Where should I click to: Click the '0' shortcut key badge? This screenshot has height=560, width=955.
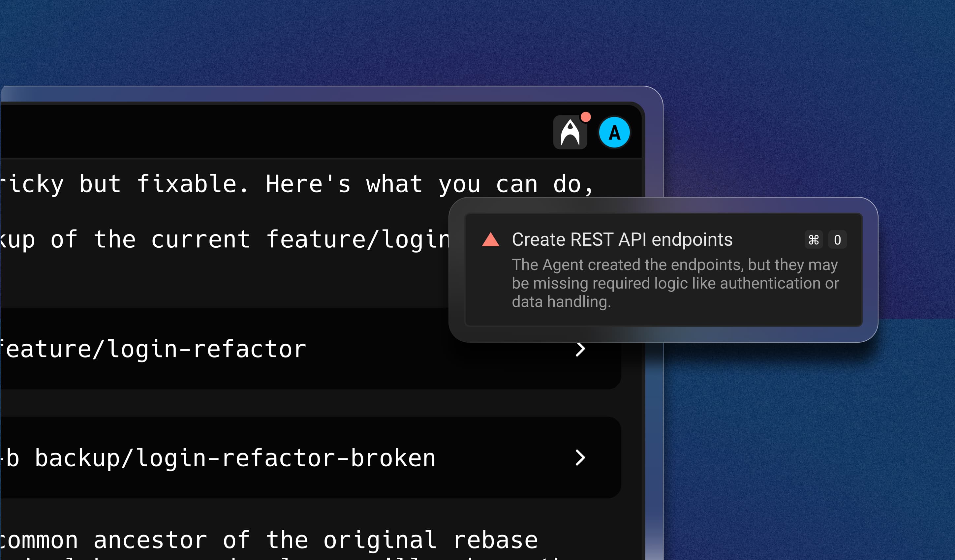[837, 240]
